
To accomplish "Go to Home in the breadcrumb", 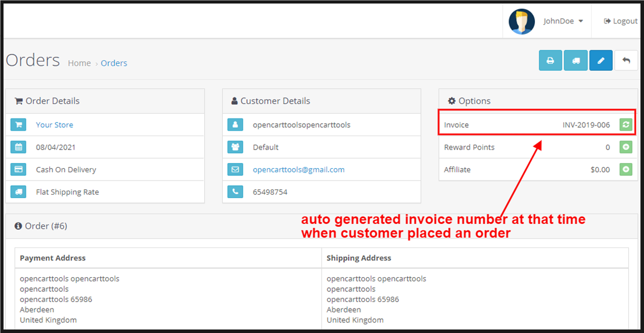I will (79, 63).
